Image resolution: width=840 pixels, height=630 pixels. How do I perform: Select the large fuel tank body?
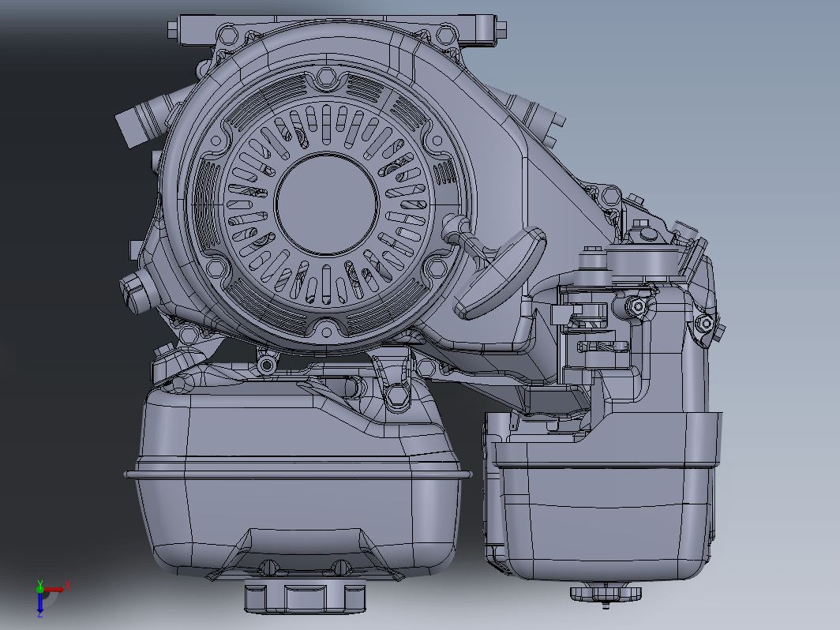point(298,477)
